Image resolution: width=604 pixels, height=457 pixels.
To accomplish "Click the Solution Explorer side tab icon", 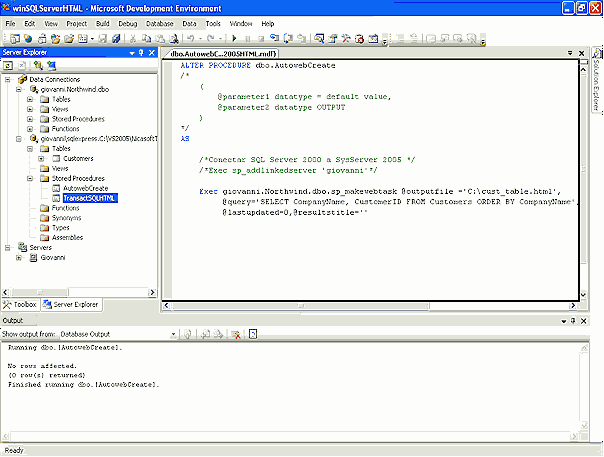I will [598, 53].
